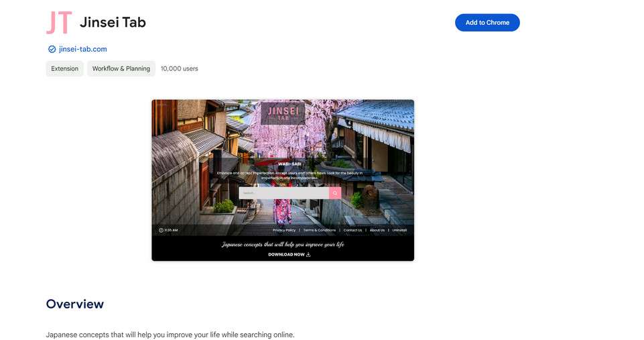Image resolution: width=644 pixels, height=340 pixels.
Task: Click About Us in preview footer
Action: click(377, 230)
